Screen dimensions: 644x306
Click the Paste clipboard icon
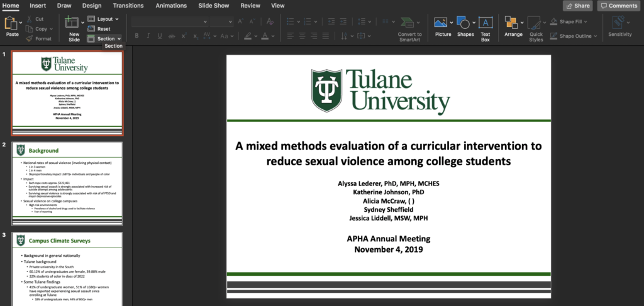pos(11,23)
